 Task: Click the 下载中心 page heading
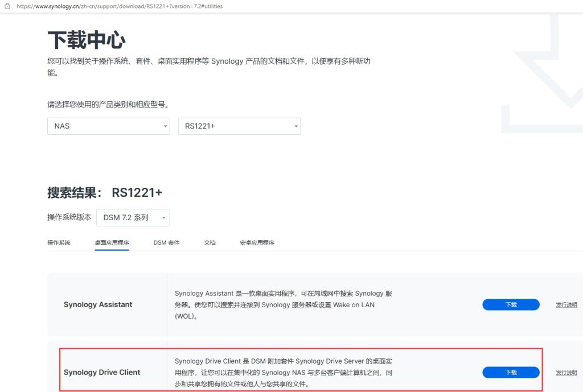pyautogui.click(x=87, y=40)
